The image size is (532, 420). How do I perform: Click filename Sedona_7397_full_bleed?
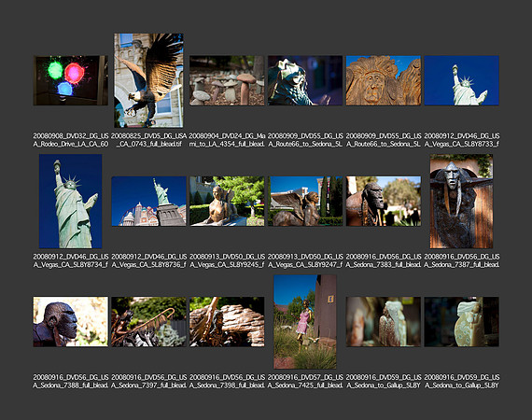pos(148,382)
